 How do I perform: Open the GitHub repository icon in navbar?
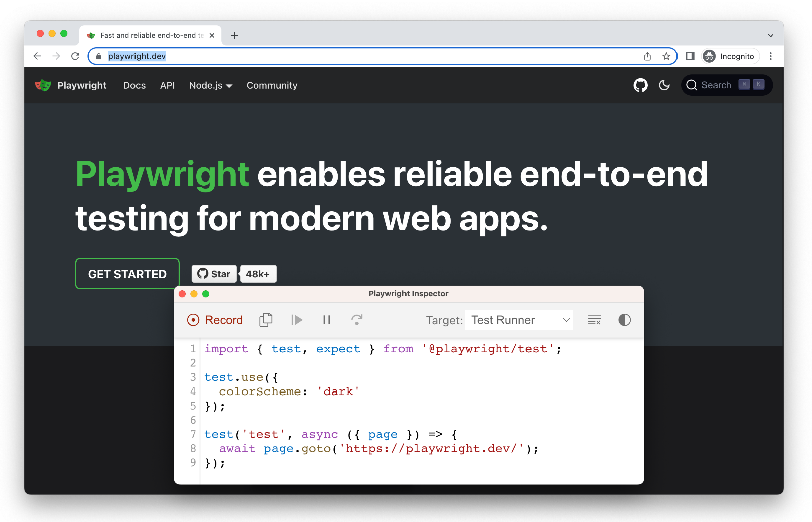(x=640, y=85)
